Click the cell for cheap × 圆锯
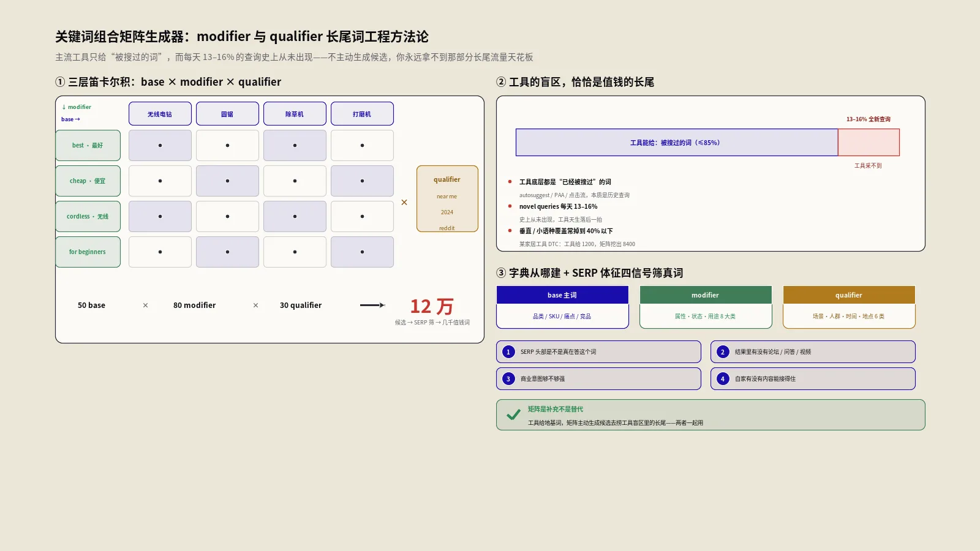 pos(227,181)
